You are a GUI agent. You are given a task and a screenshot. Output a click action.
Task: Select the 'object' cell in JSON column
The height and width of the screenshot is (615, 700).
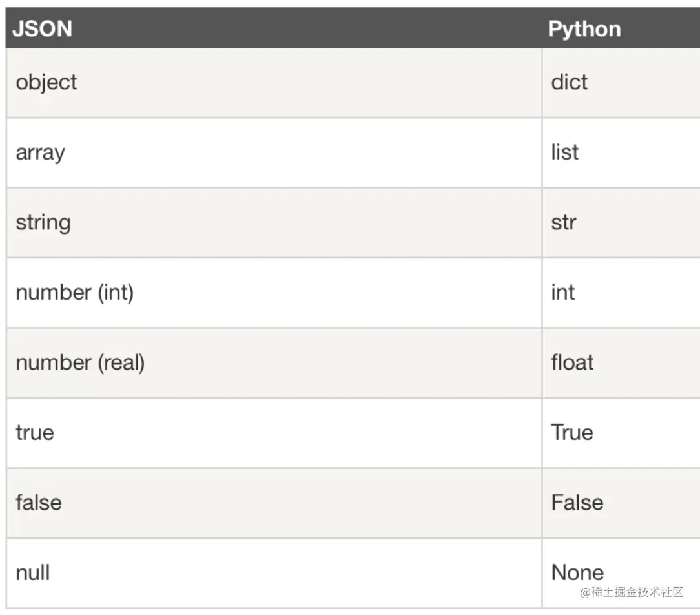pyautogui.click(x=46, y=82)
